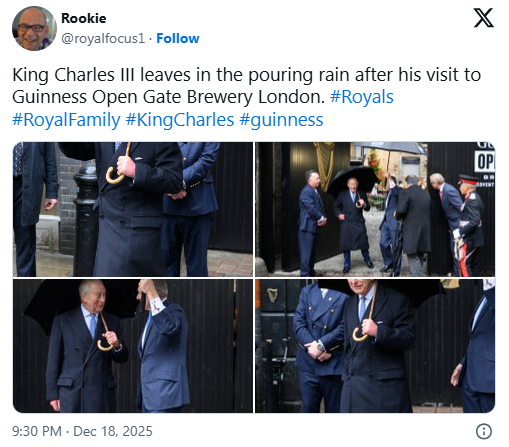Click the harp logo in bottom-right photo
Viewport: 509px width, 447px height.
272,295
